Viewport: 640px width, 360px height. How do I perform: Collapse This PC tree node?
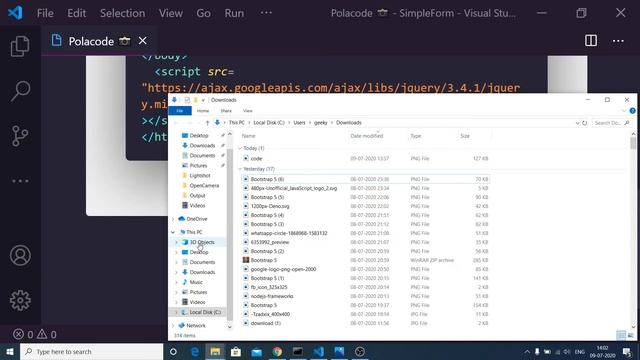173,232
